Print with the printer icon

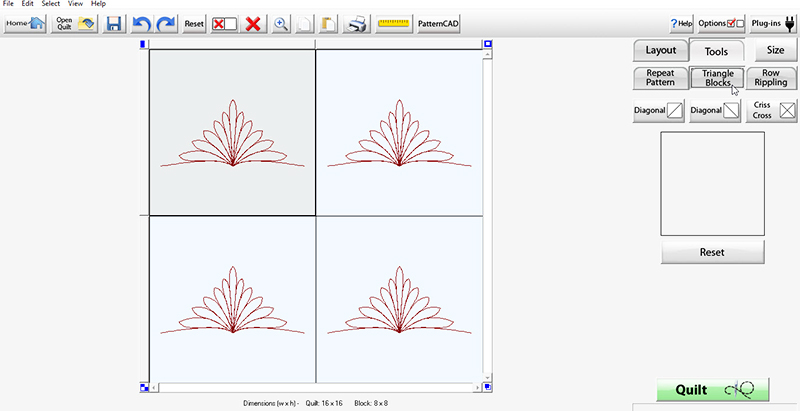[x=358, y=23]
